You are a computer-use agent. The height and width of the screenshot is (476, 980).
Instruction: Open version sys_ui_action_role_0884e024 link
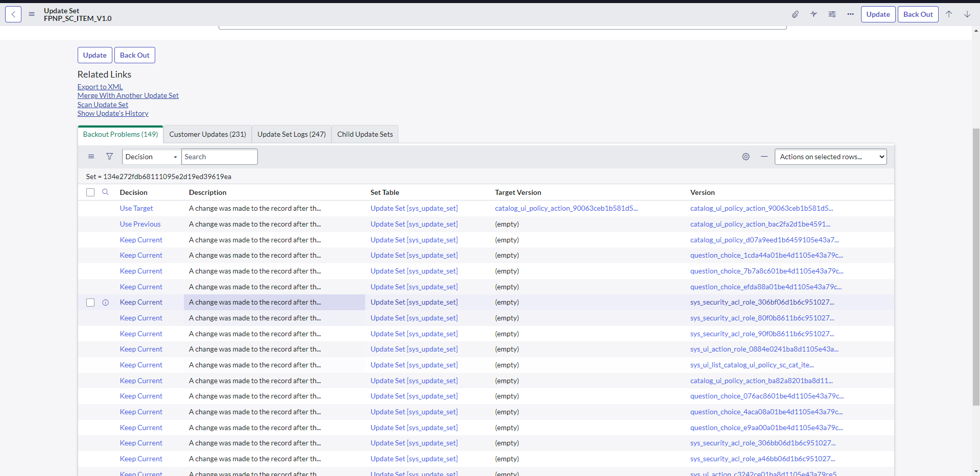[x=764, y=349]
